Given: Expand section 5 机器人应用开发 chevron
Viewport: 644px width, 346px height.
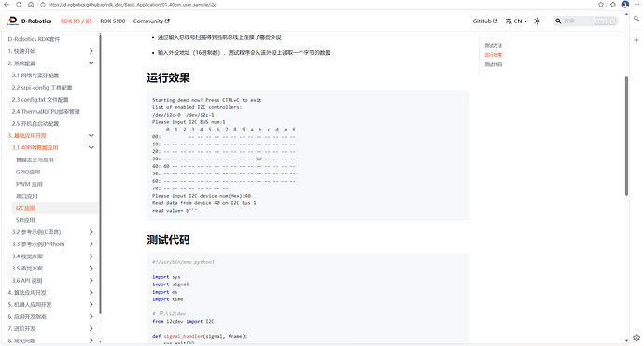Looking at the screenshot, I should 91,305.
